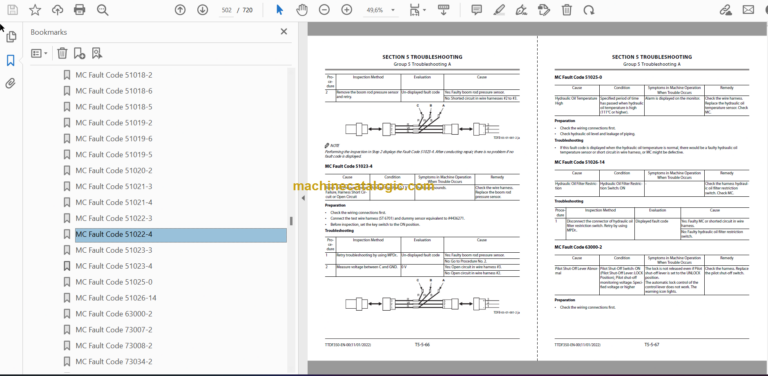This screenshot has width=768, height=376.
Task: Click the page number field showing 502
Action: pyautogui.click(x=226, y=10)
